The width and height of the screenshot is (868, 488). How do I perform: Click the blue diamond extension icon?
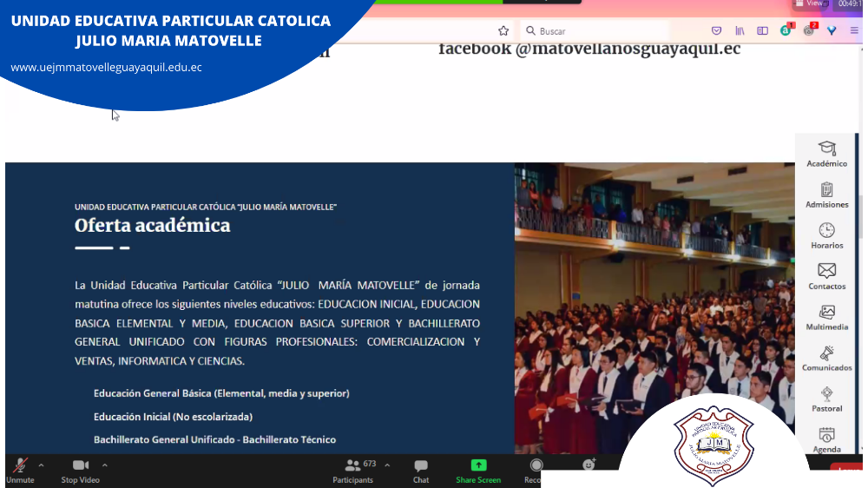(832, 31)
